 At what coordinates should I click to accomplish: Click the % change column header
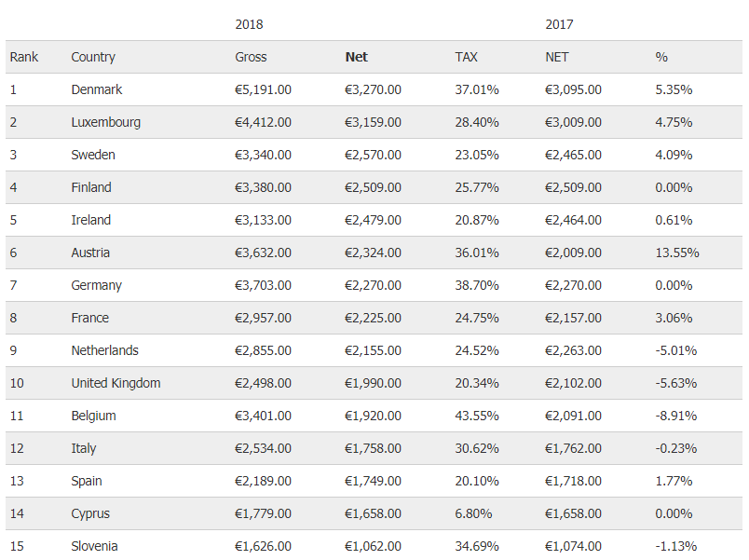point(661,57)
